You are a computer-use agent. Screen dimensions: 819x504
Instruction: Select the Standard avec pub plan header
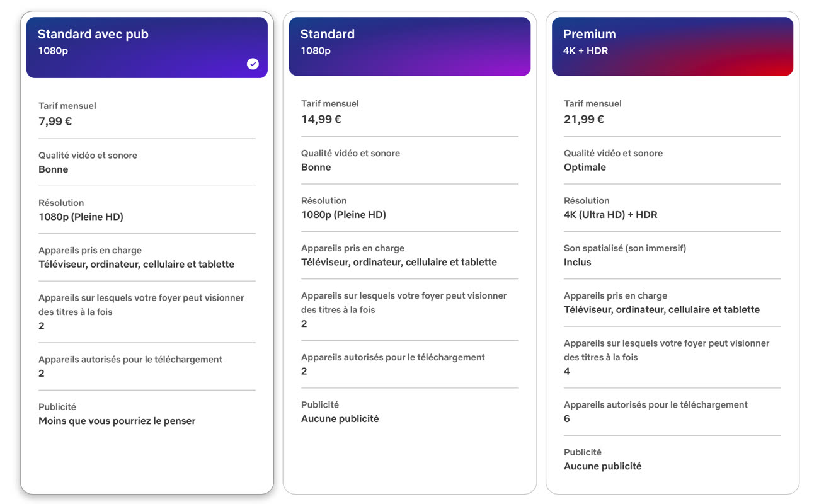pyautogui.click(x=147, y=47)
